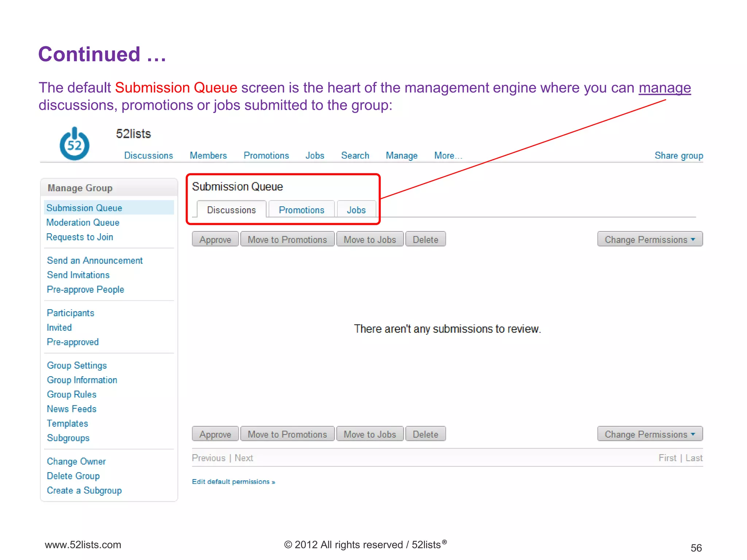Click the top Move to Promotions button

pos(287,240)
